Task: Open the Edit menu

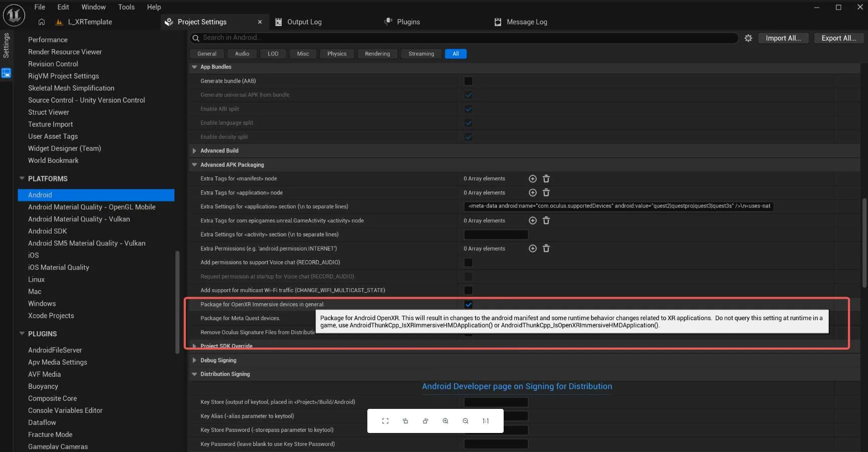Action: (x=63, y=7)
